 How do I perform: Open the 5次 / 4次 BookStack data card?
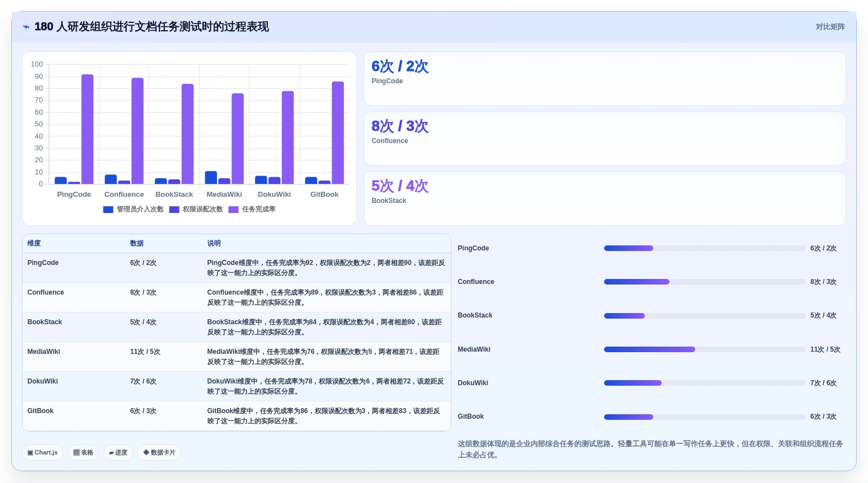point(605,198)
